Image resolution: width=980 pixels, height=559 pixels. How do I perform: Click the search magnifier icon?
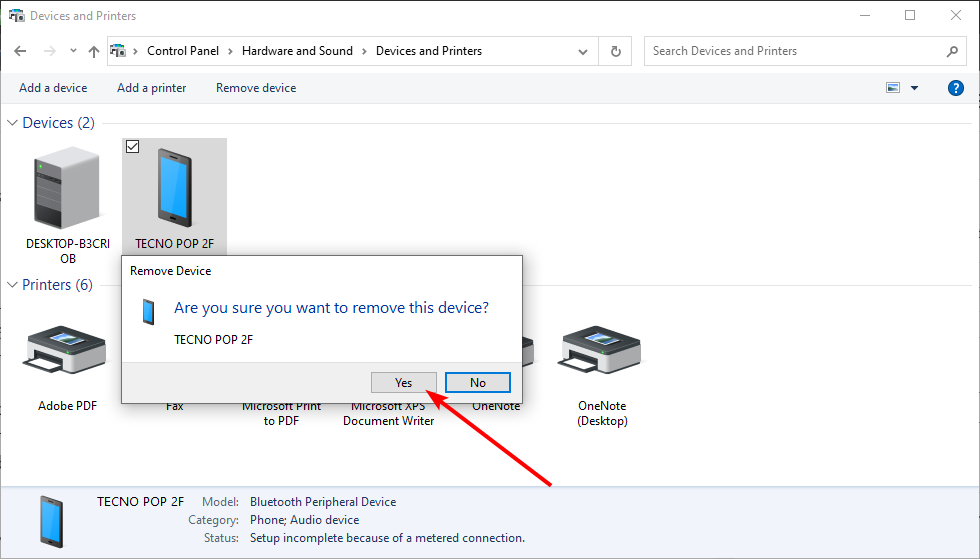(952, 51)
